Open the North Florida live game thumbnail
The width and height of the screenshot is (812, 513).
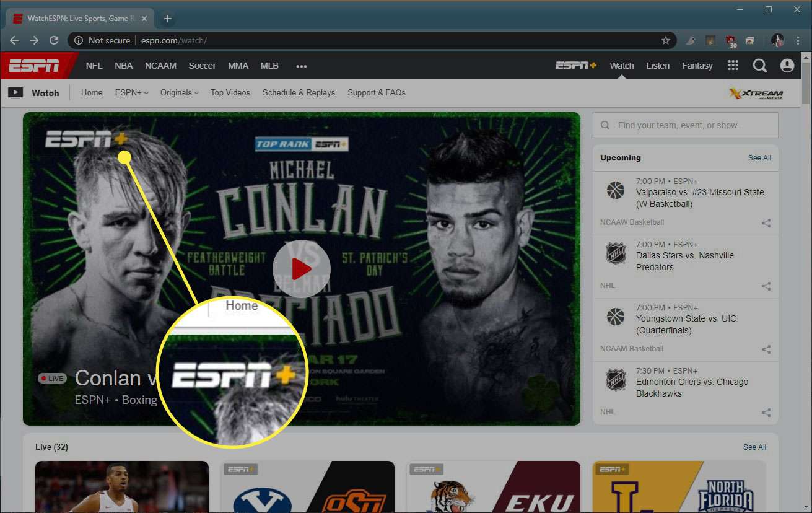[x=679, y=487]
